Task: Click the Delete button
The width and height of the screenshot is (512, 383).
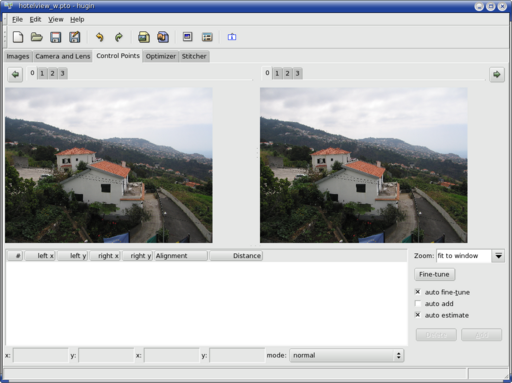Action: tap(436, 335)
